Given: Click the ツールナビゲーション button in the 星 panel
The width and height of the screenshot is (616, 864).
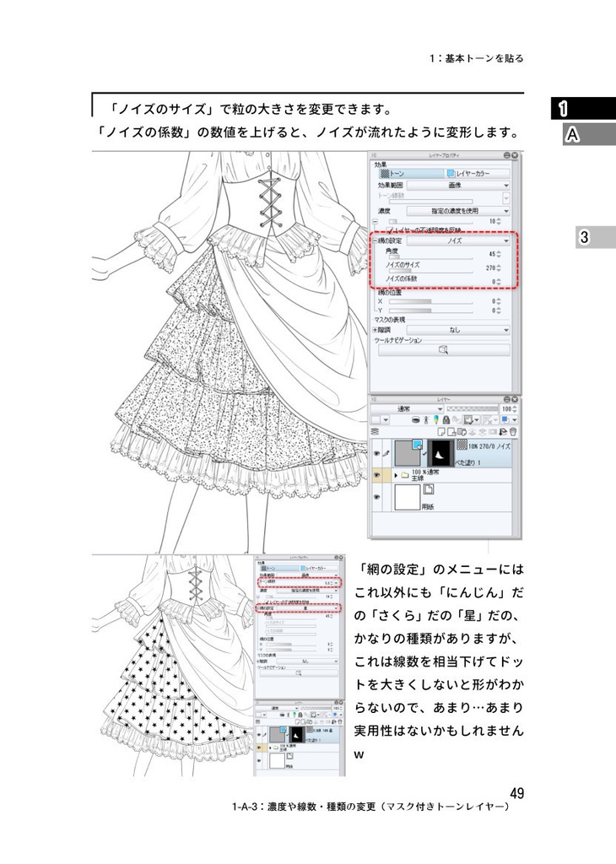Looking at the screenshot, I should [x=300, y=672].
